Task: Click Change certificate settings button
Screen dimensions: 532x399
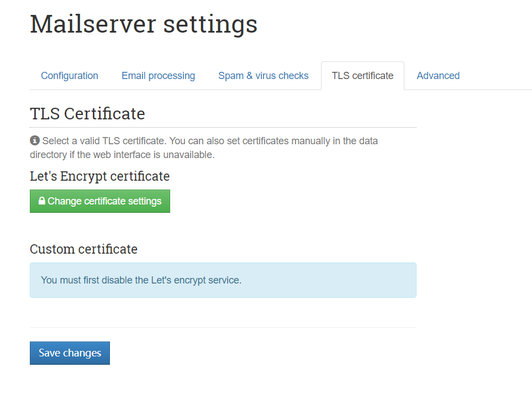Action: pos(100,201)
